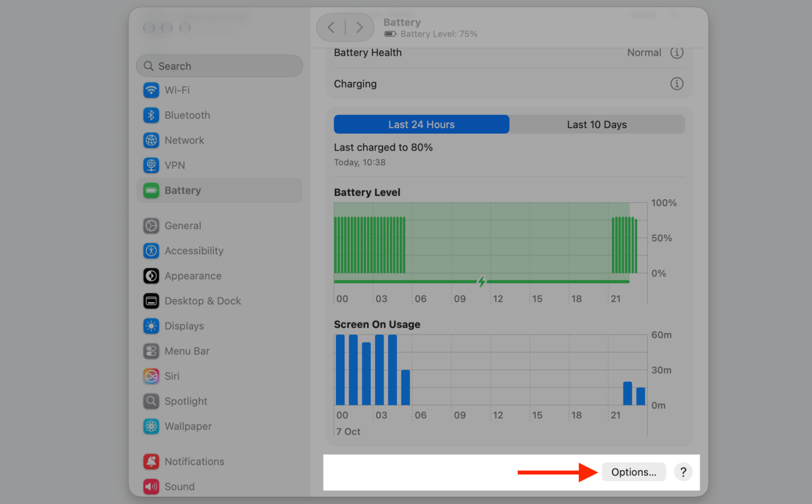This screenshot has width=812, height=504.
Task: Click the charging lightning bolt marker
Action: (x=481, y=281)
